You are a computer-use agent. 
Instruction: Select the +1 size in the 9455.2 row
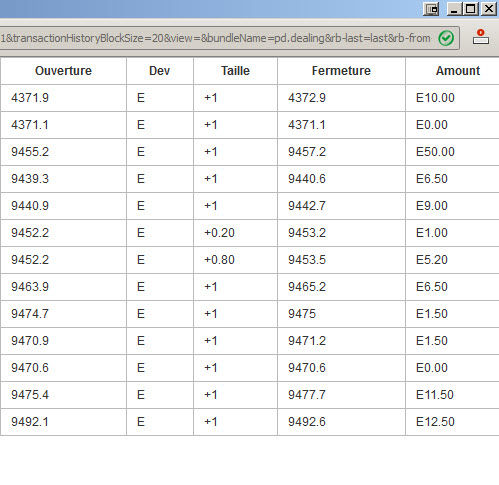[211, 152]
